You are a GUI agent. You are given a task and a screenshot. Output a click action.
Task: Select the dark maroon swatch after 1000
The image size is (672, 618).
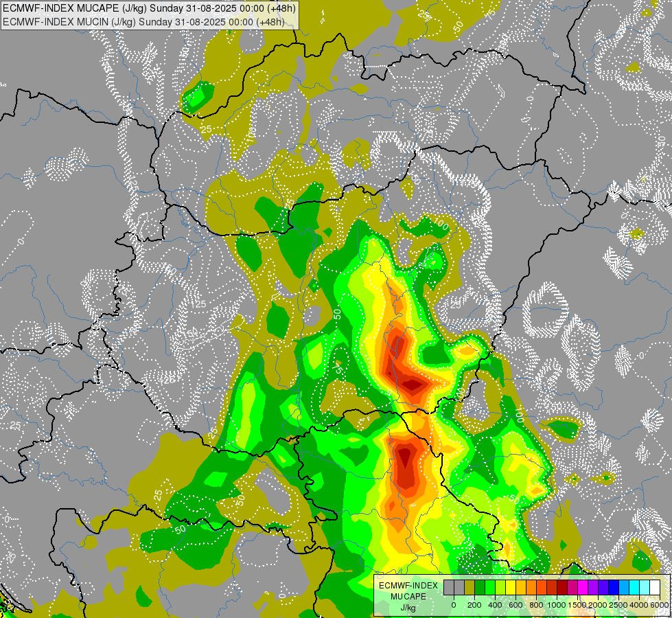pyautogui.click(x=562, y=587)
